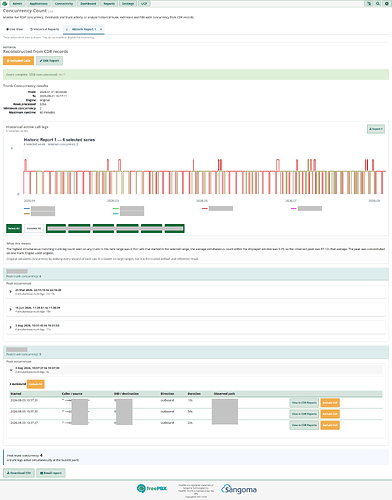Open the Admin menu

(x=17, y=3)
